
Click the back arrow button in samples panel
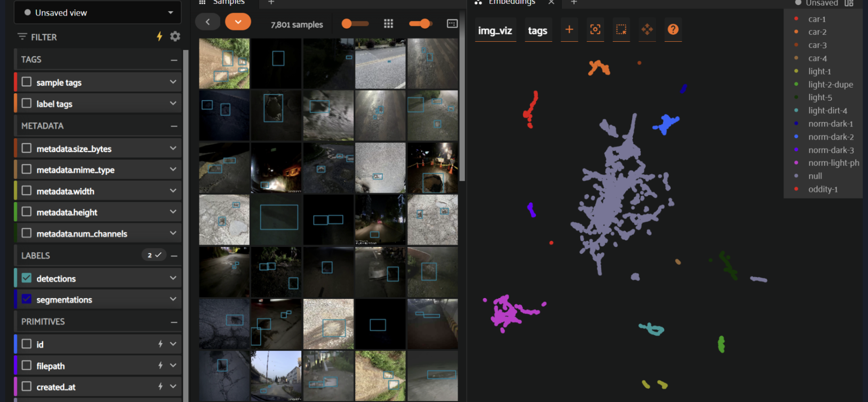208,22
